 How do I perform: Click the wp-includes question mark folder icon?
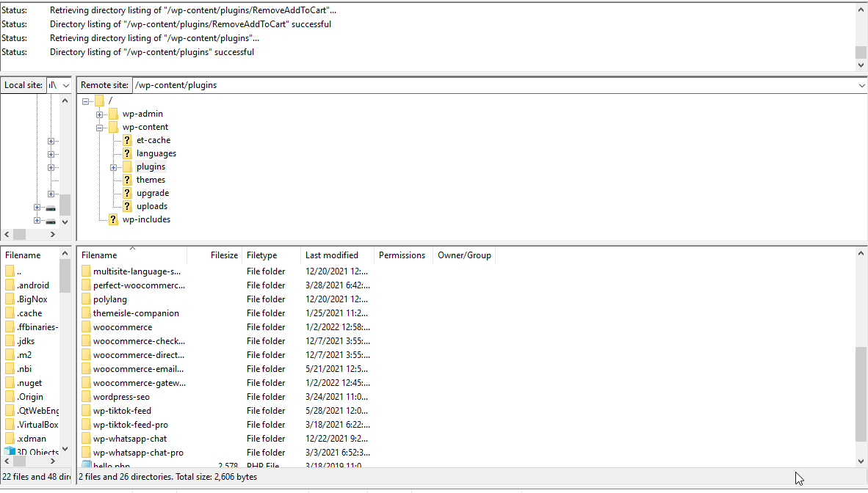point(113,219)
